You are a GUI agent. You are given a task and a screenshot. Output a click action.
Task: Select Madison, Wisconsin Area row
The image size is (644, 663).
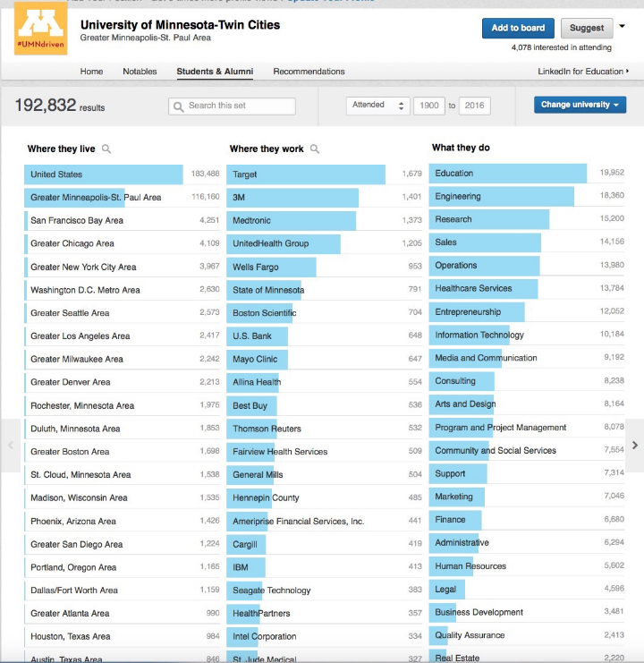[123, 497]
